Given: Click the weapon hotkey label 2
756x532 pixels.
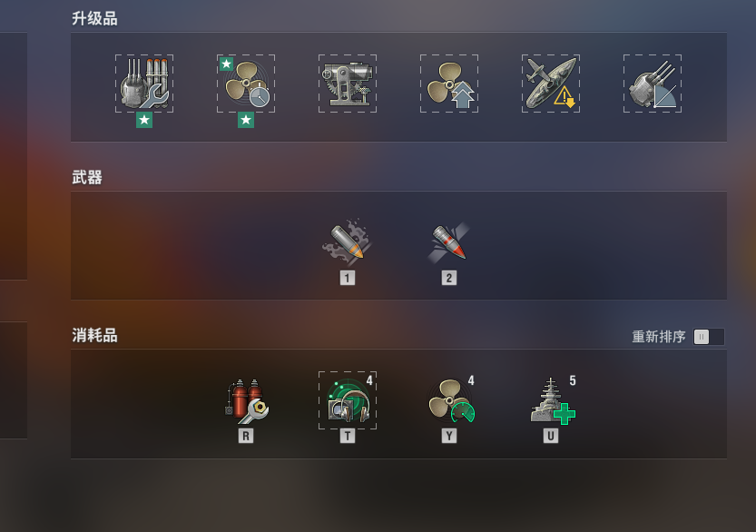Looking at the screenshot, I should pos(449,278).
